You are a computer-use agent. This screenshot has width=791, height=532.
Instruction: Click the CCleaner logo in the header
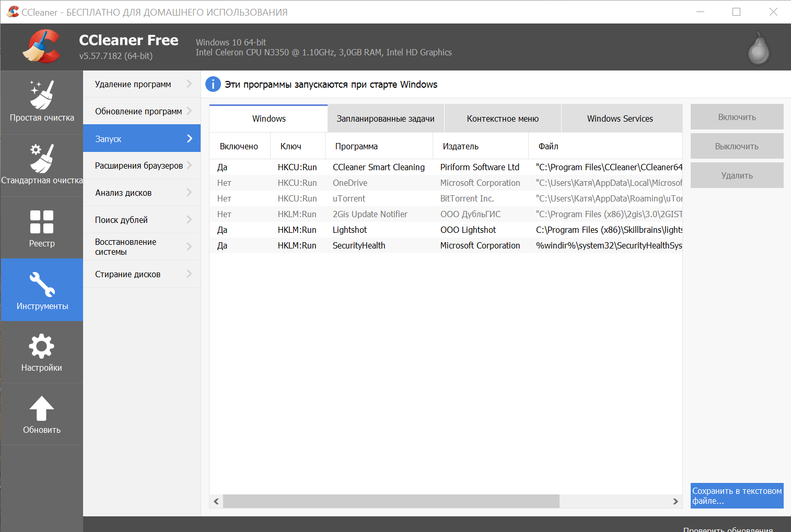[41, 47]
